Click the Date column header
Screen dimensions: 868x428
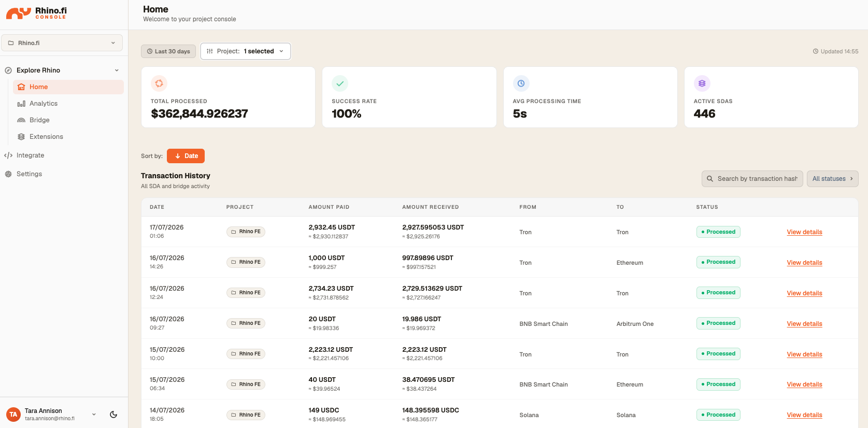pyautogui.click(x=157, y=207)
